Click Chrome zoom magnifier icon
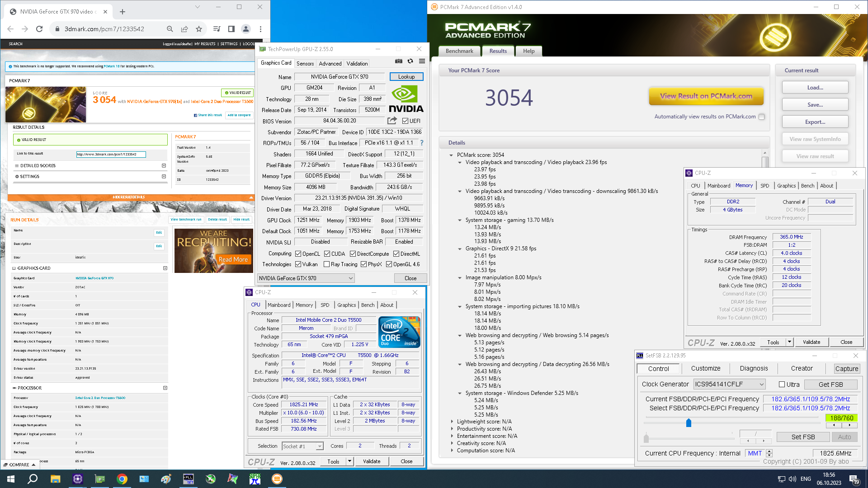The image size is (868, 488). click(x=170, y=29)
